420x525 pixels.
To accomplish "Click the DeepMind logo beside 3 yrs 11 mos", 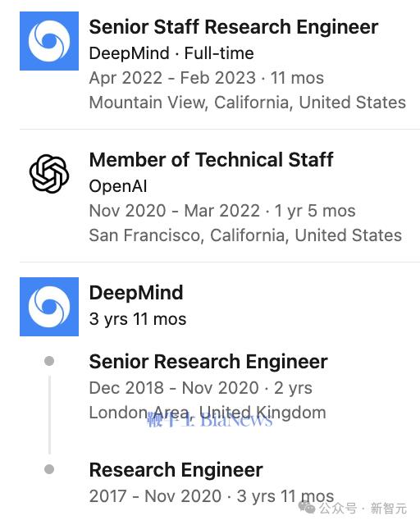I will (x=49, y=306).
